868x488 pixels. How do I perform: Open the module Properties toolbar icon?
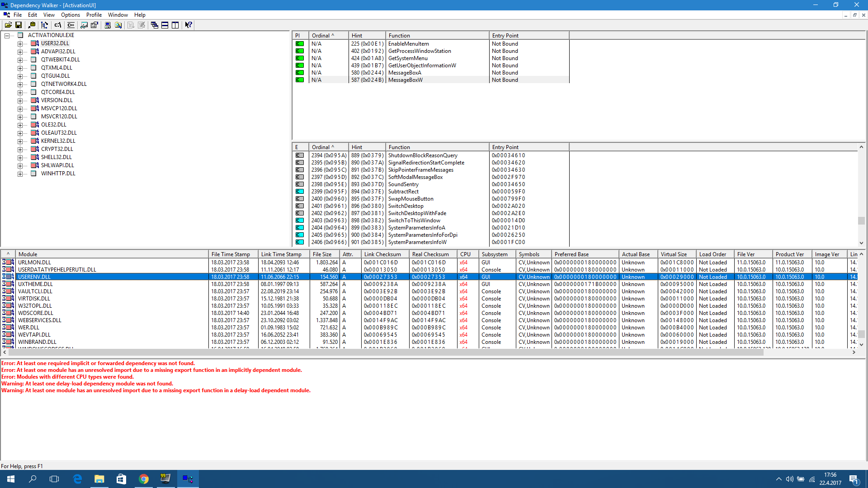tap(94, 25)
